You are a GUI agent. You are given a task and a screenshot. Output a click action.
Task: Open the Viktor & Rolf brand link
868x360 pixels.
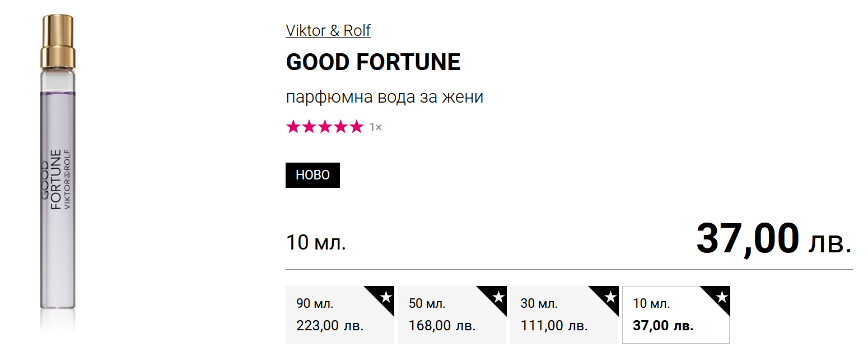(x=328, y=30)
